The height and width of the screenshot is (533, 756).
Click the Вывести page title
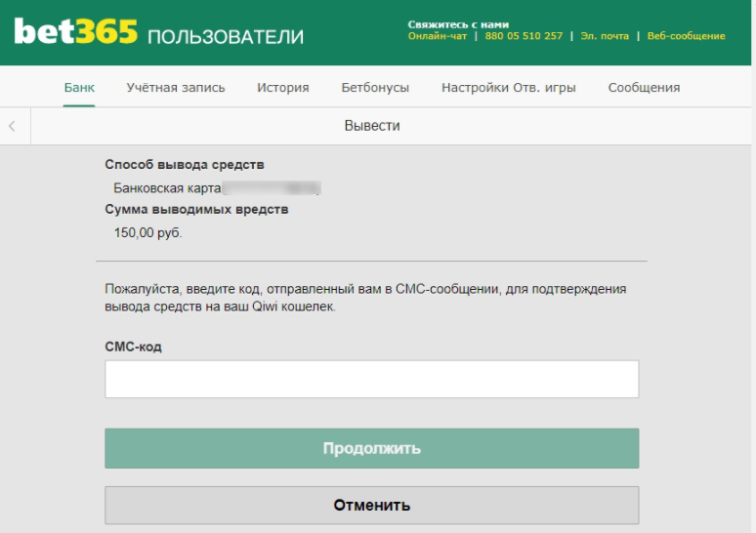[x=372, y=126]
